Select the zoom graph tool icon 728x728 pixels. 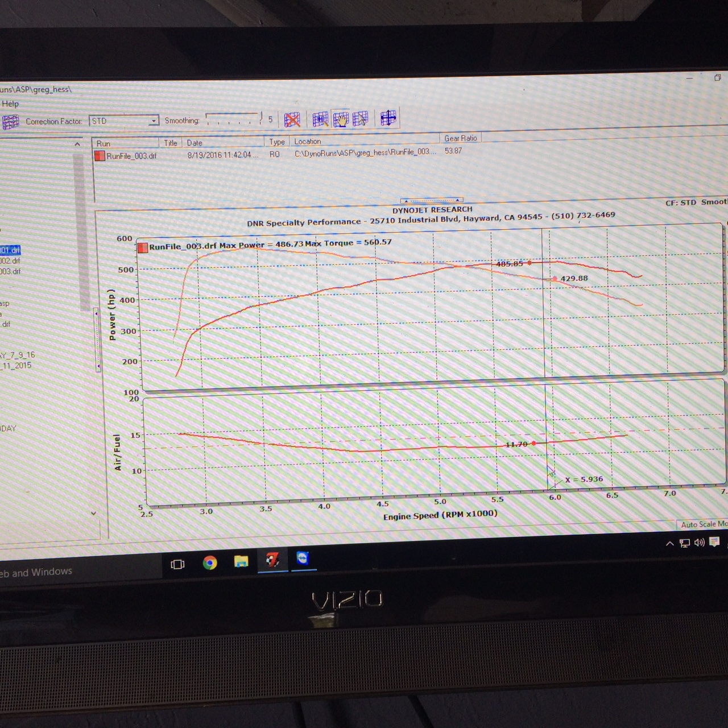pyautogui.click(x=320, y=119)
